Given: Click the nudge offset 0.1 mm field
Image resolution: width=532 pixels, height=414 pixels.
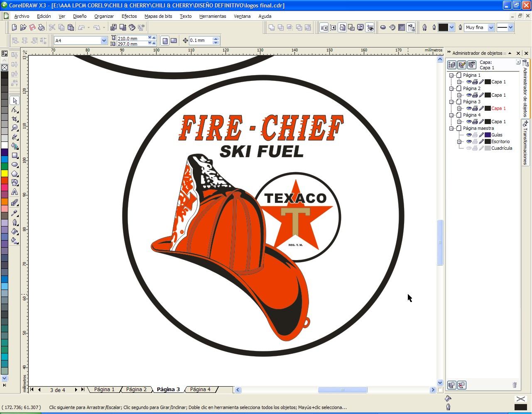Looking at the screenshot, I should (x=200, y=41).
